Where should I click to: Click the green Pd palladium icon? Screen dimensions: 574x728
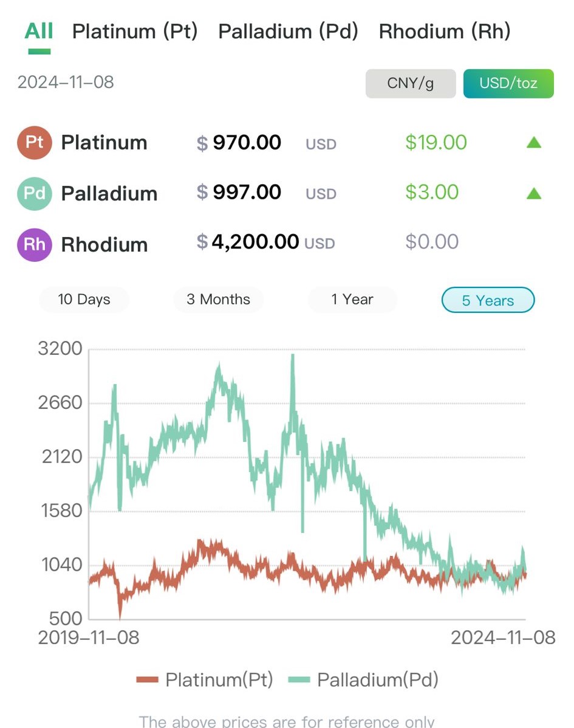[35, 193]
